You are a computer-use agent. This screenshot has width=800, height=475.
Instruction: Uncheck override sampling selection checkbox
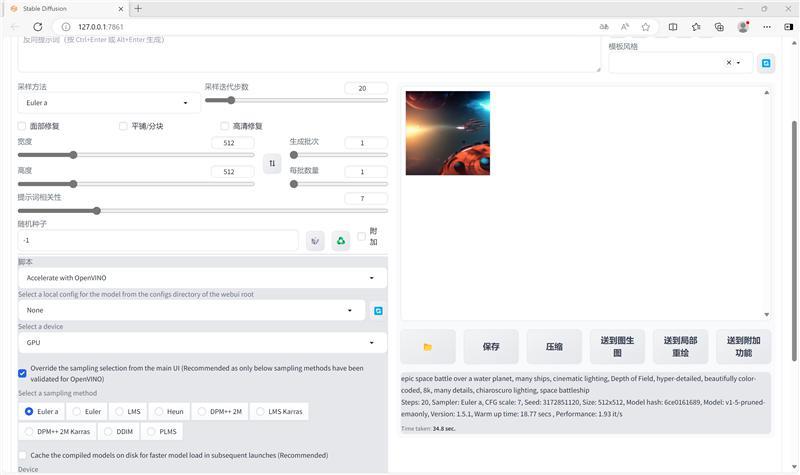(22, 373)
